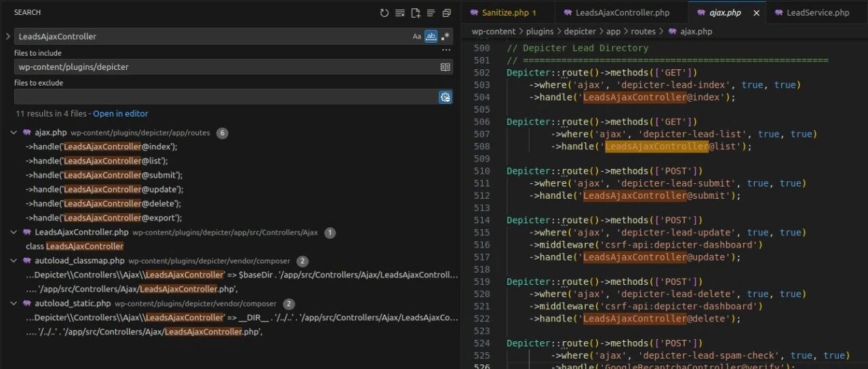Screen dimensions: 868x369
Task: Click highlighted LeadsAjaxController on line 508
Action: [x=656, y=147]
